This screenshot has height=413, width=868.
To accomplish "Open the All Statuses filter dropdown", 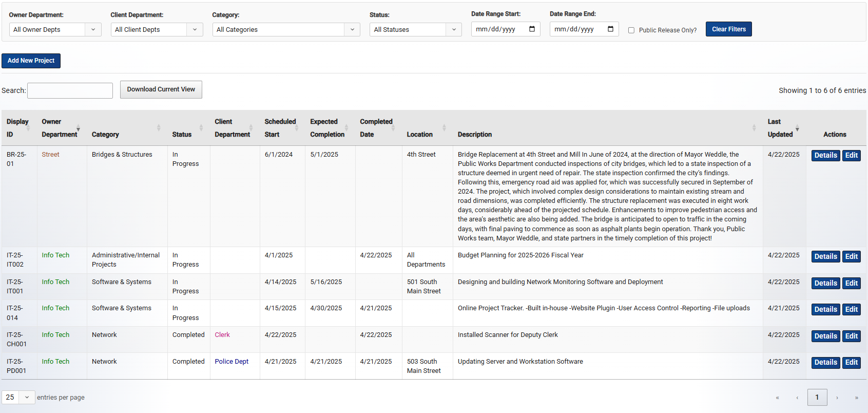I will [x=415, y=30].
